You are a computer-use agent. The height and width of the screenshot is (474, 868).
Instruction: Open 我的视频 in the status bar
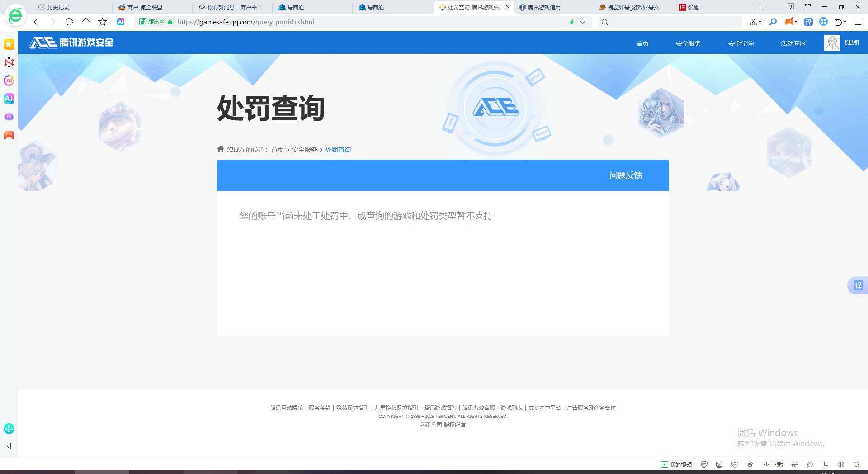(676, 465)
